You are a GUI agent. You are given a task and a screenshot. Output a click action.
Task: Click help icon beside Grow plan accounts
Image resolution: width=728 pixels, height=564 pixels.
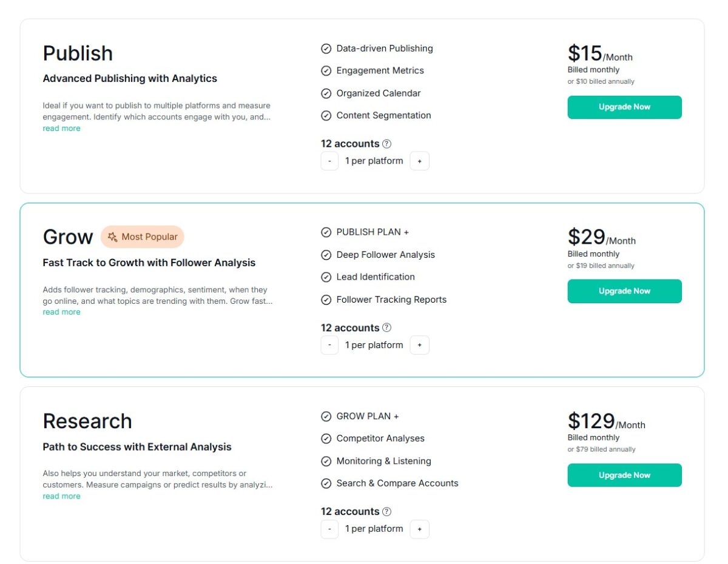[x=387, y=327]
